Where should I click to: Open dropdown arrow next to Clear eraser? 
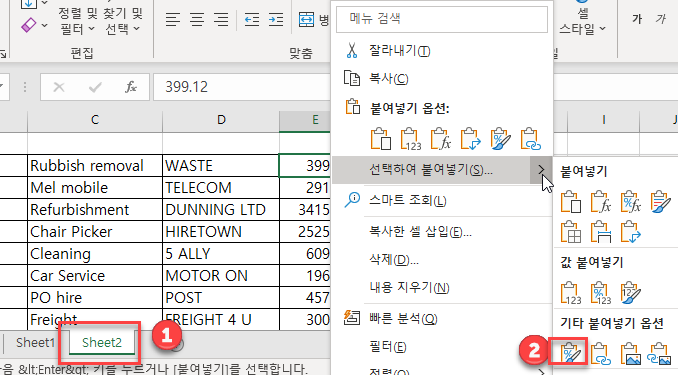tap(45, 26)
